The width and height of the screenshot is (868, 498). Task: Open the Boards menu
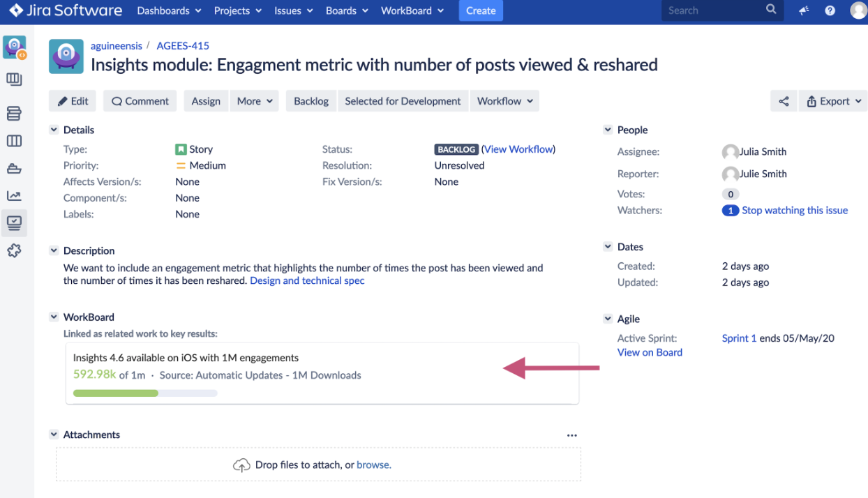(347, 10)
